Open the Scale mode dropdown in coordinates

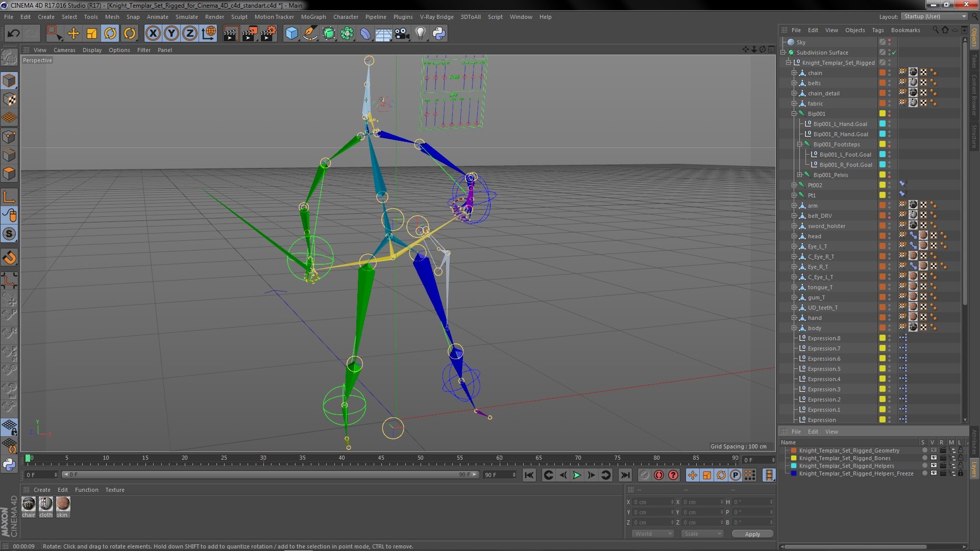click(x=702, y=534)
